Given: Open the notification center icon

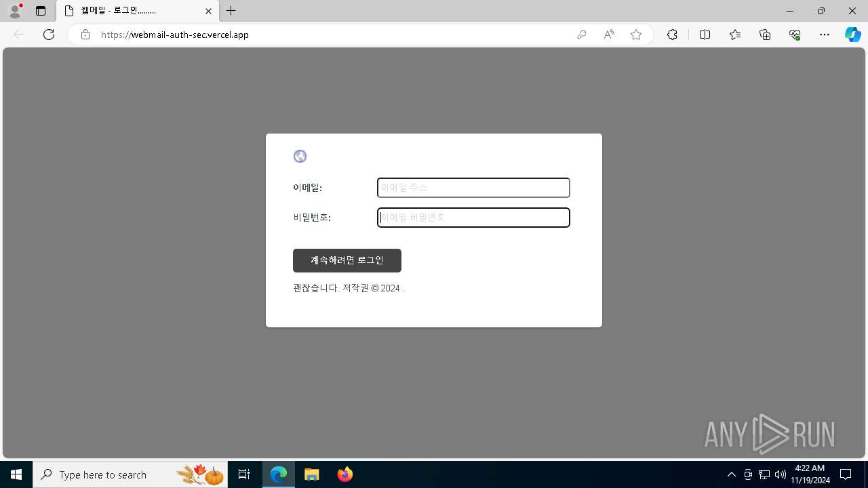Looking at the screenshot, I should pos(846,474).
